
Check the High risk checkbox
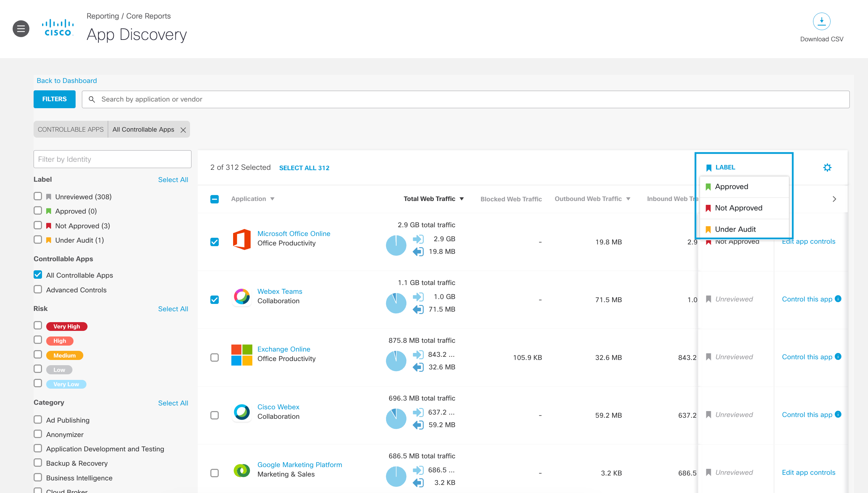coord(38,340)
